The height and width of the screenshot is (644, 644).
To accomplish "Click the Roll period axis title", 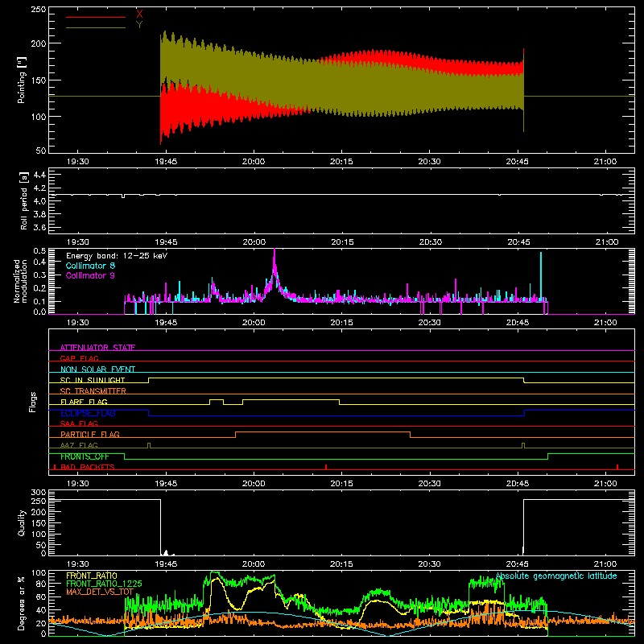I will (23, 200).
